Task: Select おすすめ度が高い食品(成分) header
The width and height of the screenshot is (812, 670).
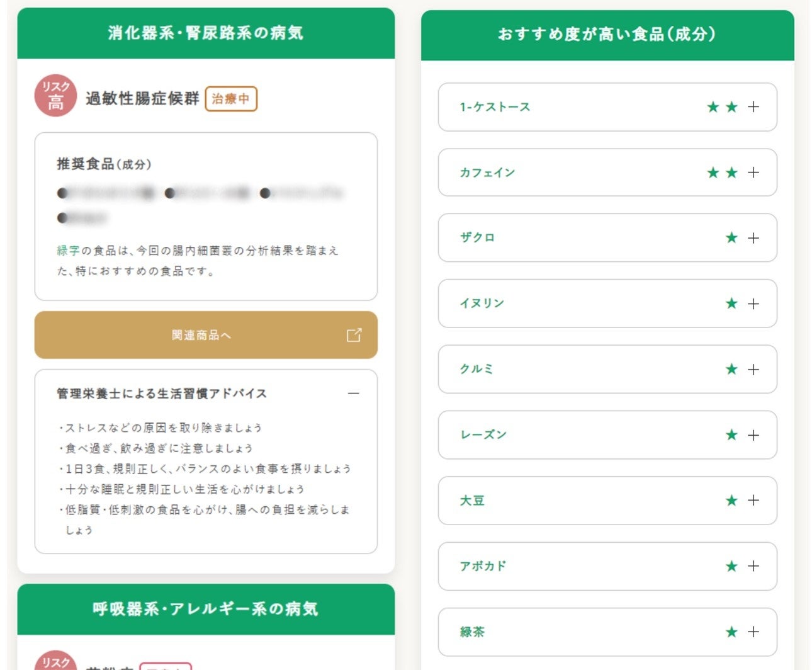Action: [607, 34]
